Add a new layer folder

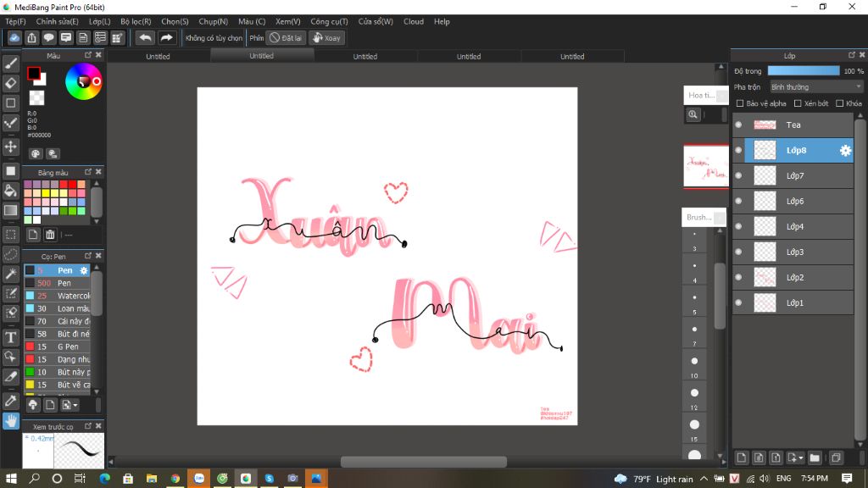pyautogui.click(x=815, y=457)
